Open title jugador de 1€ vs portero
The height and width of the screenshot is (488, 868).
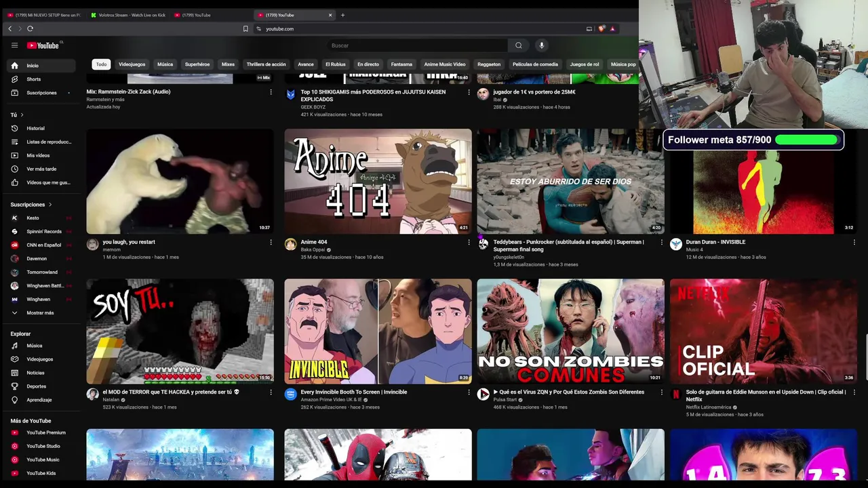pyautogui.click(x=534, y=91)
